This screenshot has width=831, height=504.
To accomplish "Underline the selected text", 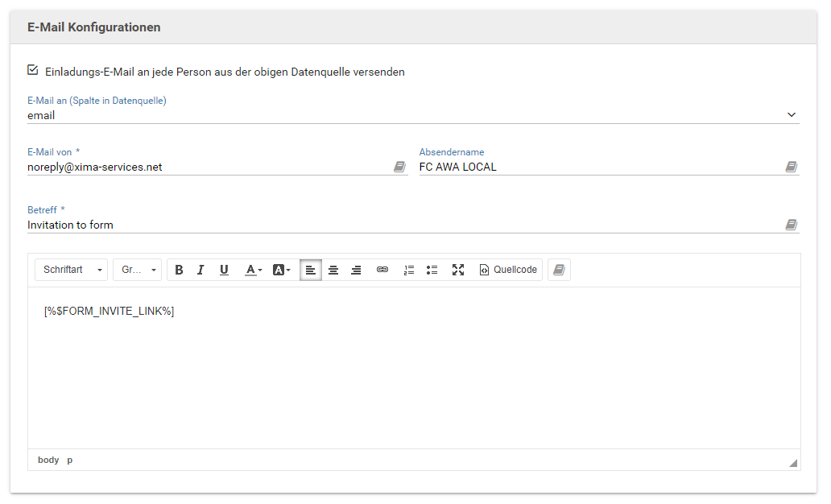I will (224, 270).
